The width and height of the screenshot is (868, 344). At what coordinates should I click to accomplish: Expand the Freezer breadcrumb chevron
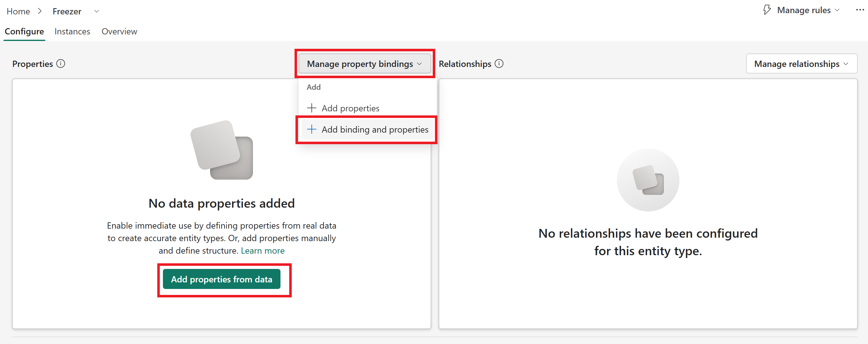tap(97, 12)
